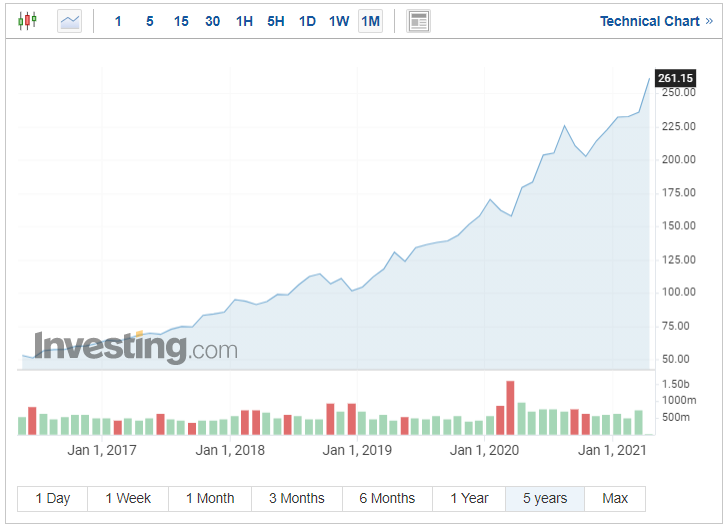Select the 1M monthly interval
Viewport: 728px width, 527px height.
coord(370,21)
